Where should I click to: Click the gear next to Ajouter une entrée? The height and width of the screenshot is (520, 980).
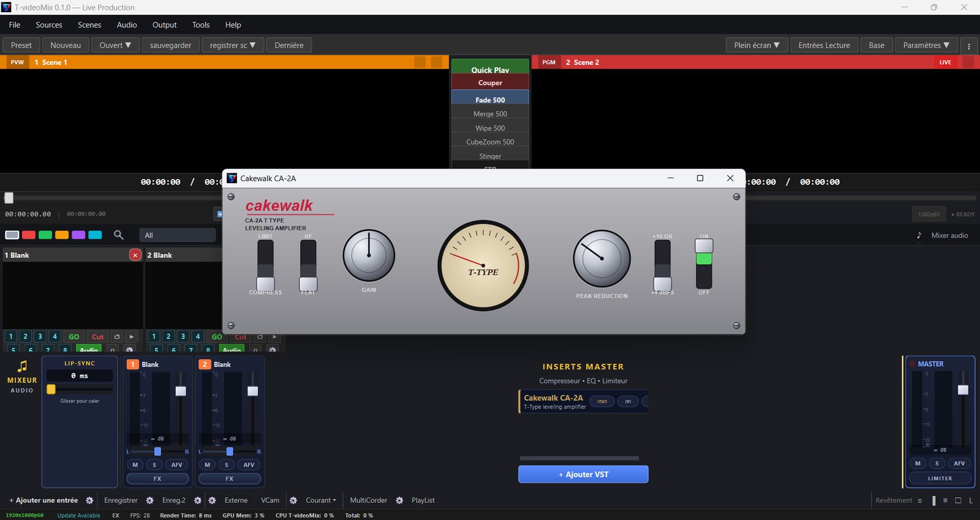point(89,500)
